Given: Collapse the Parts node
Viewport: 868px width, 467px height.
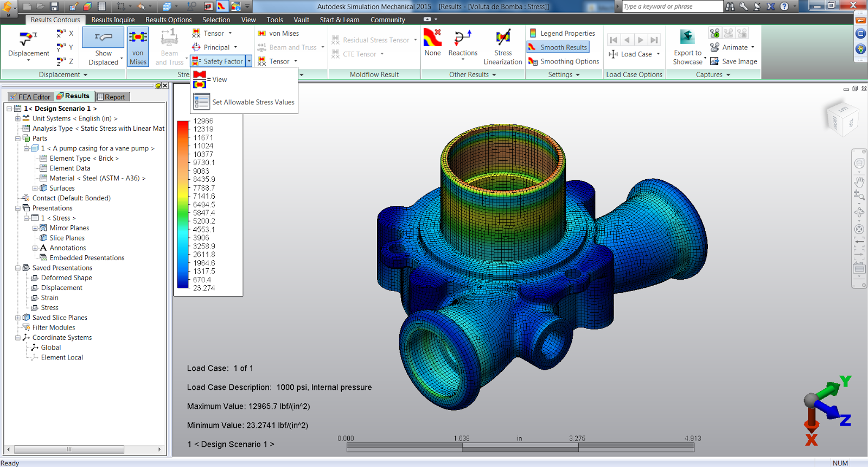Looking at the screenshot, I should tap(18, 138).
